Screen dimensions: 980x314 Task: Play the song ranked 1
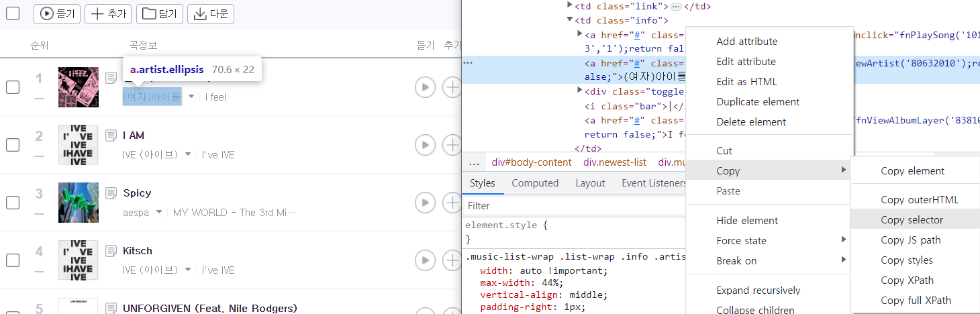[x=425, y=87]
